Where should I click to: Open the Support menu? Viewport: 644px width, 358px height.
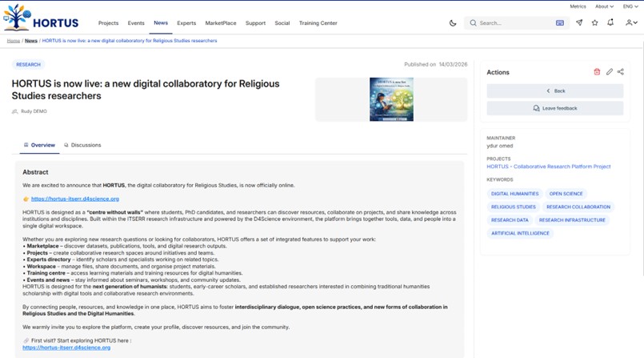tap(255, 23)
